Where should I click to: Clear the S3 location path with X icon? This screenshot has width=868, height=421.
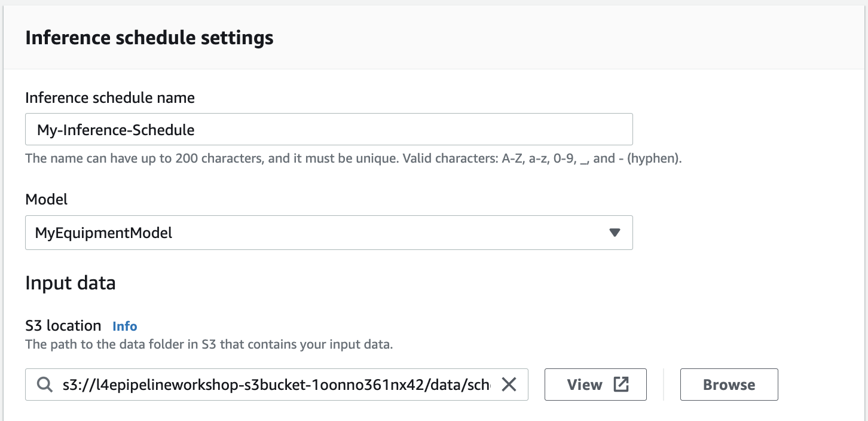point(509,385)
